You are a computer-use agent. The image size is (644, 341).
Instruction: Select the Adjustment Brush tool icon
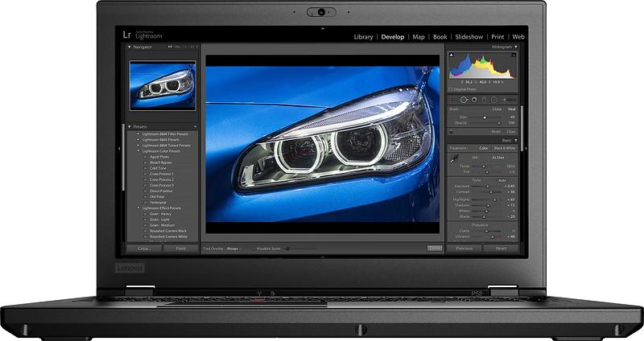click(504, 99)
